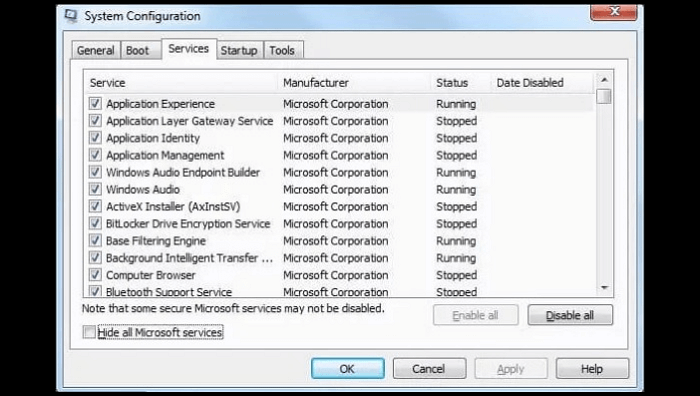The height and width of the screenshot is (396, 700).
Task: Select the ActiveX Installer (AxInstSV) name
Action: (173, 206)
